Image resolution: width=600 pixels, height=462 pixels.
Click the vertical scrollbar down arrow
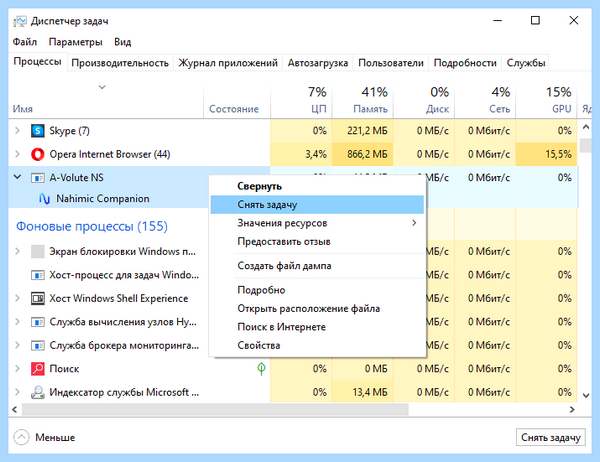pyautogui.click(x=586, y=395)
